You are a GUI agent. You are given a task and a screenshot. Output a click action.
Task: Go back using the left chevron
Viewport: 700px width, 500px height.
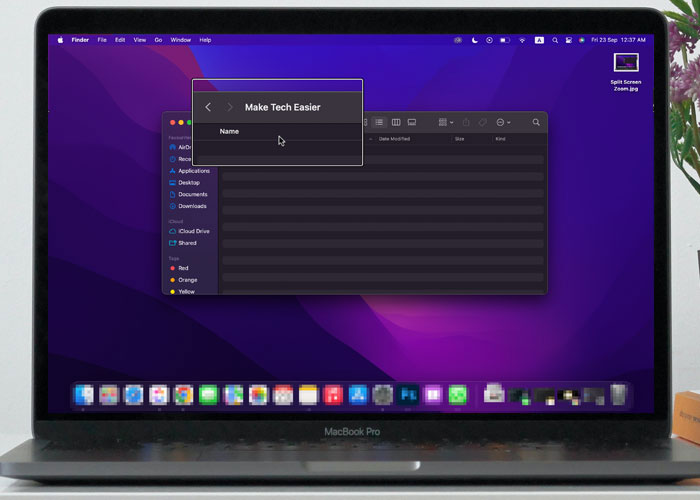[x=208, y=107]
